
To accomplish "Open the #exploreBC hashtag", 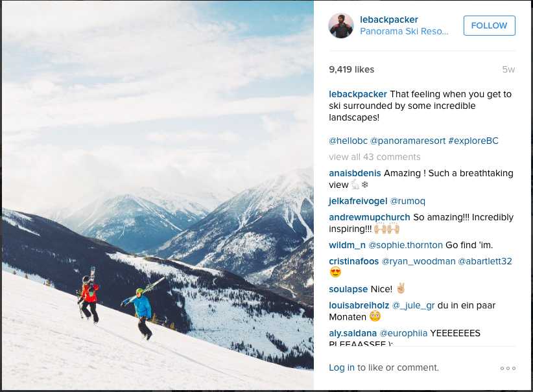I will tap(473, 141).
